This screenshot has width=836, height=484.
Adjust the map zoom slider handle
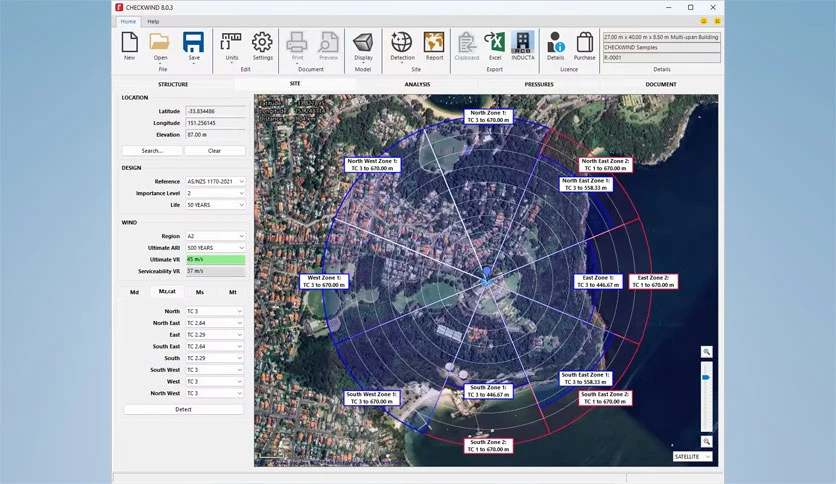click(706, 377)
